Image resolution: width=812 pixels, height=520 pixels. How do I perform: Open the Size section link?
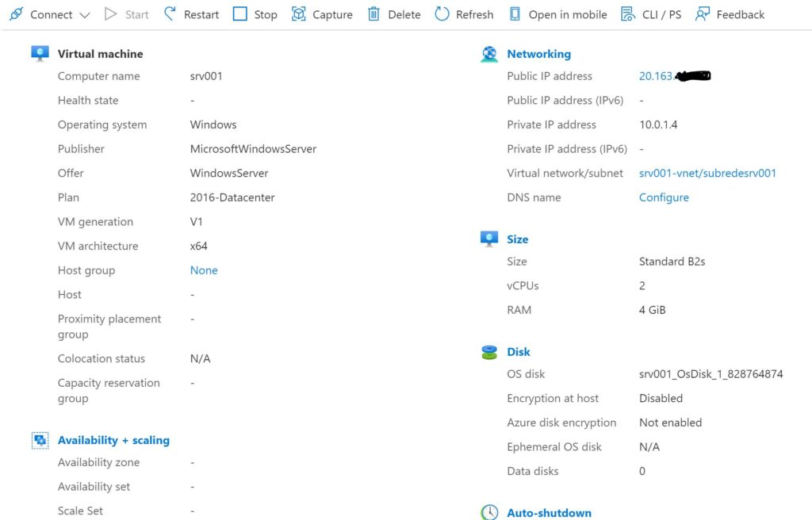518,239
